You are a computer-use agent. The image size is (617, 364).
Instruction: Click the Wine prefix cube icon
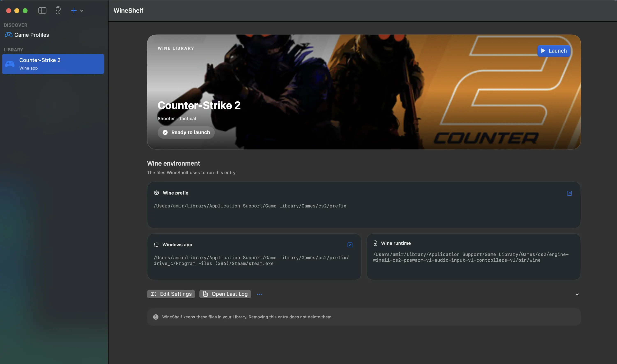(x=156, y=193)
